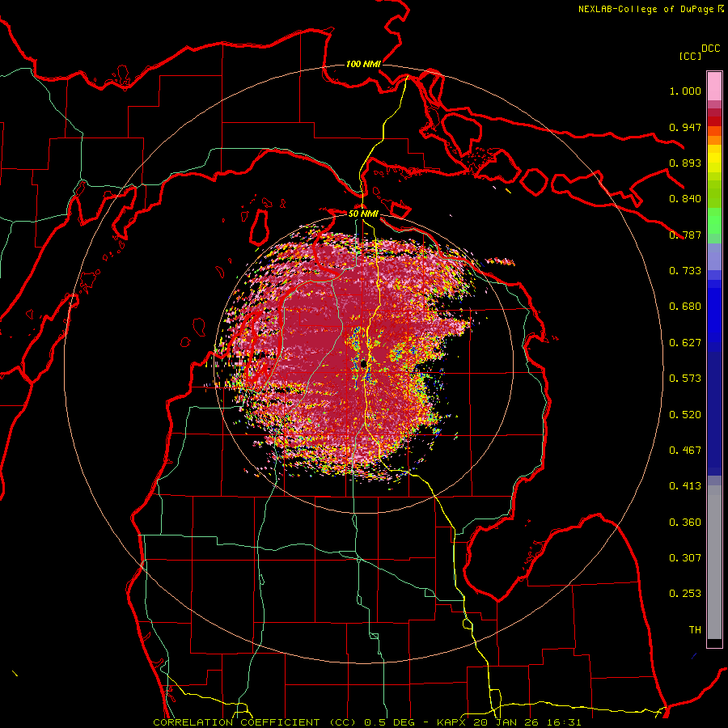Select the 0.680 scale value
Image resolution: width=728 pixels, height=728 pixels.
[x=685, y=307]
